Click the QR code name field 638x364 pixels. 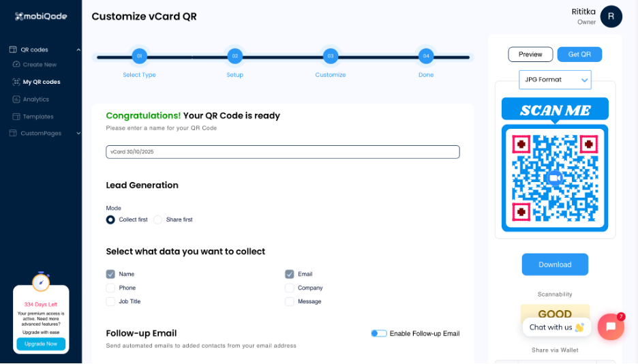click(x=282, y=152)
